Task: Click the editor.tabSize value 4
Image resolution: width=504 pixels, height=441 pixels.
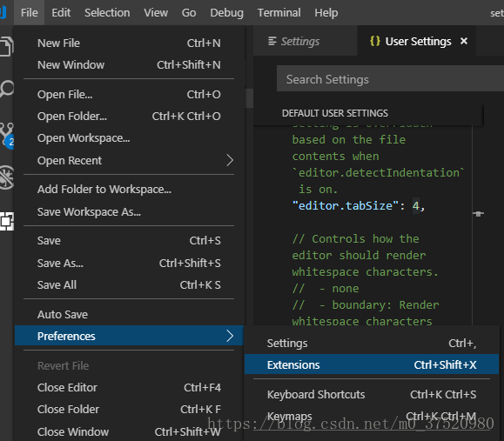Action: (415, 205)
